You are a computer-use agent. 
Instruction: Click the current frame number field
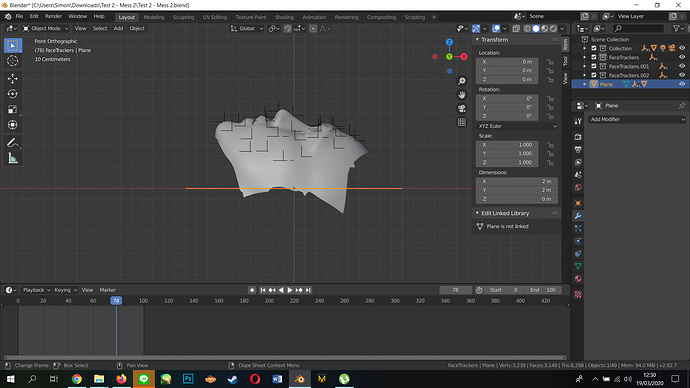click(455, 290)
